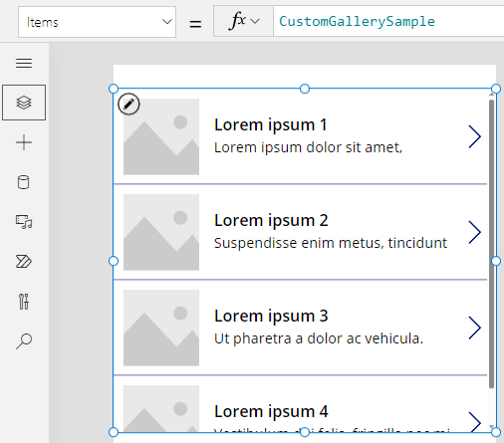Open the Tree view layers icon
The width and height of the screenshot is (504, 443).
24,103
